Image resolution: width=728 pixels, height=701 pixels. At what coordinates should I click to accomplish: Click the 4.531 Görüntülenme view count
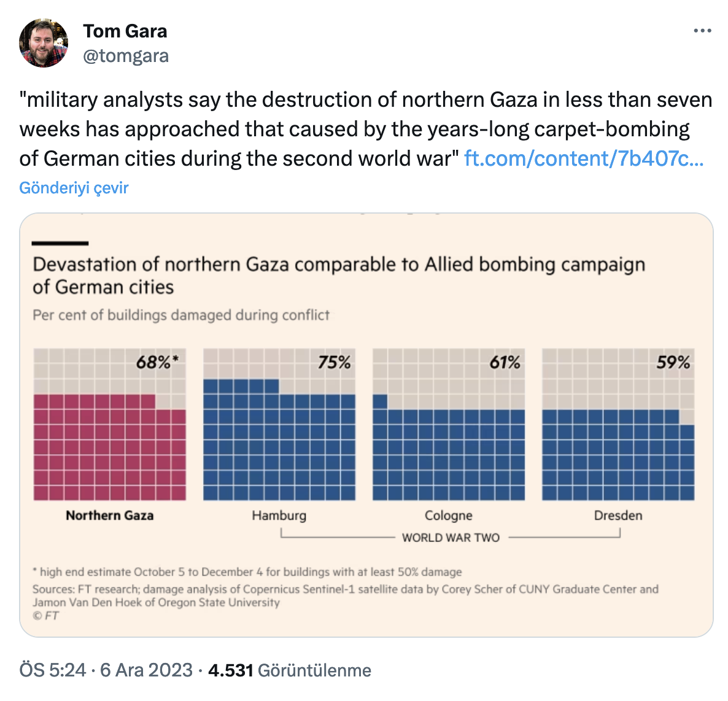tap(290, 670)
